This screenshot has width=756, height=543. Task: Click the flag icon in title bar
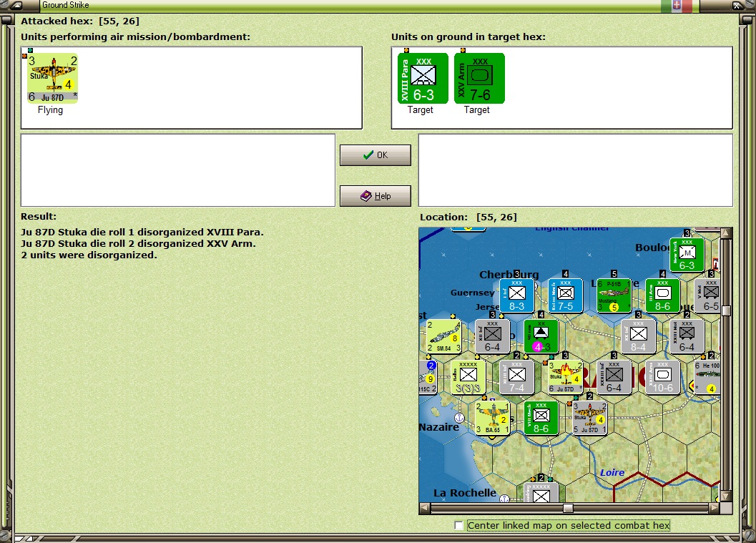677,5
